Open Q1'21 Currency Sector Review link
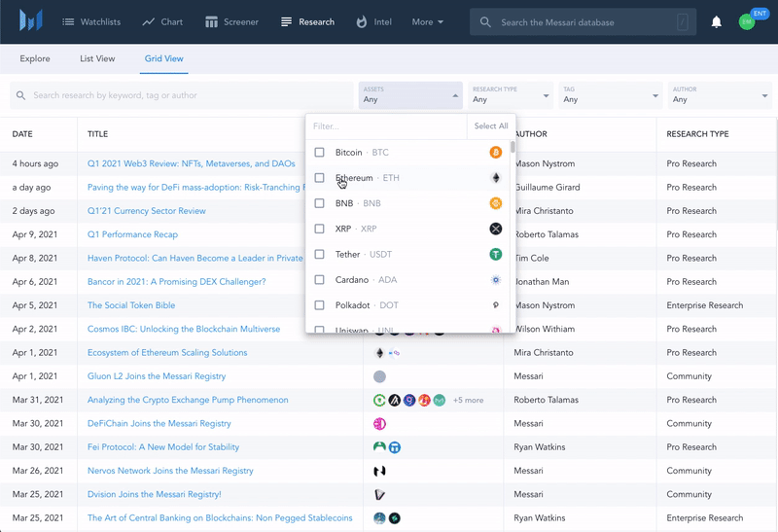Image resolution: width=778 pixels, height=532 pixels. coord(147,211)
